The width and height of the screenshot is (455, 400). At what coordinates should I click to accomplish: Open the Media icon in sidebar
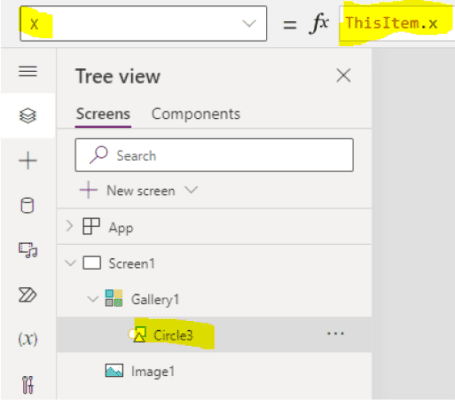28,250
